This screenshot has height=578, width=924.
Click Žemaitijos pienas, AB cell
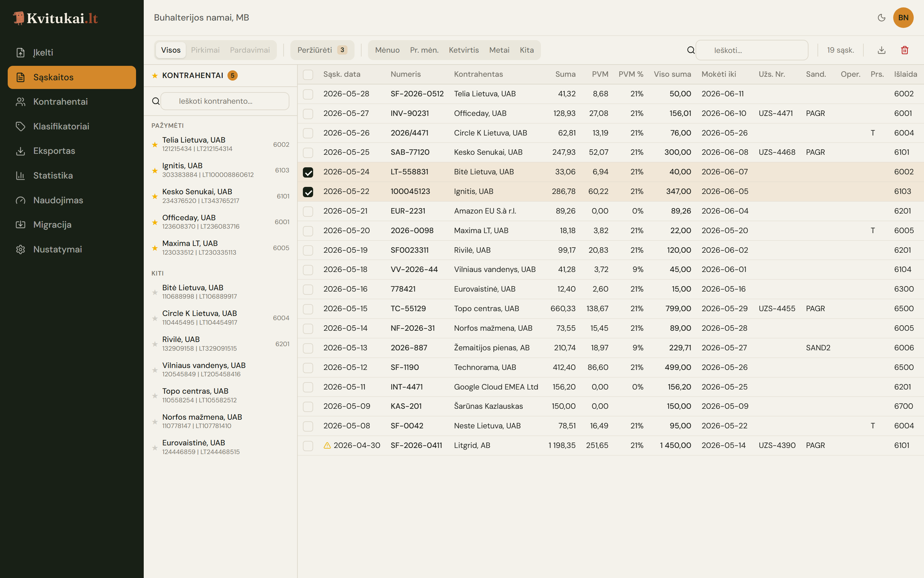point(492,348)
